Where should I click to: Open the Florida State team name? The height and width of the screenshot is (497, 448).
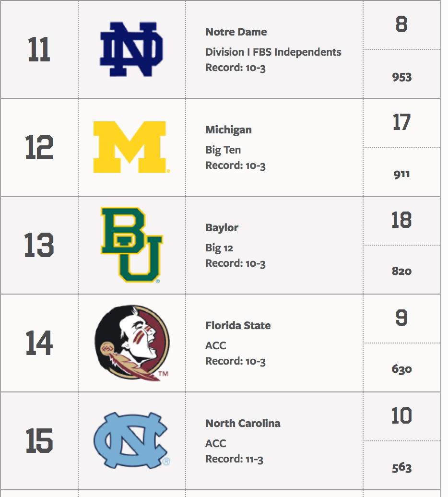[238, 326]
